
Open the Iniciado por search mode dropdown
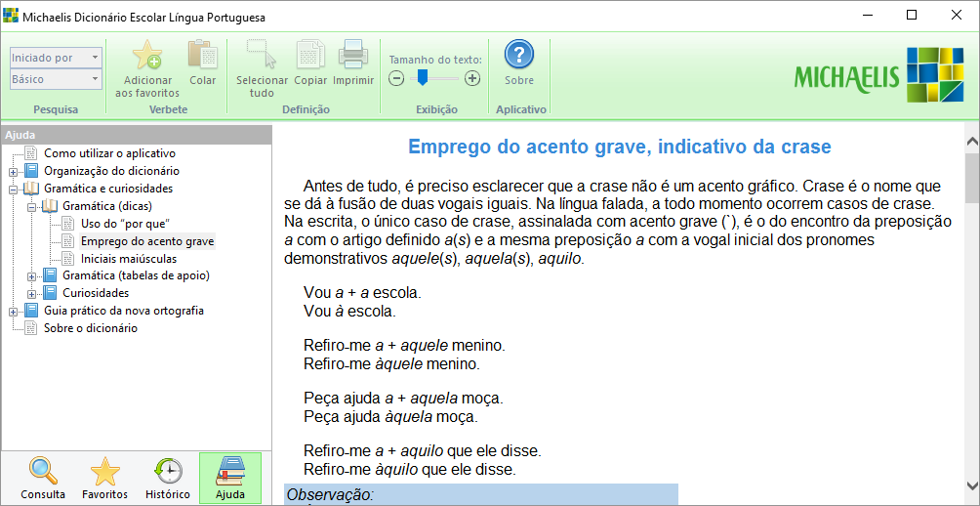tap(56, 58)
